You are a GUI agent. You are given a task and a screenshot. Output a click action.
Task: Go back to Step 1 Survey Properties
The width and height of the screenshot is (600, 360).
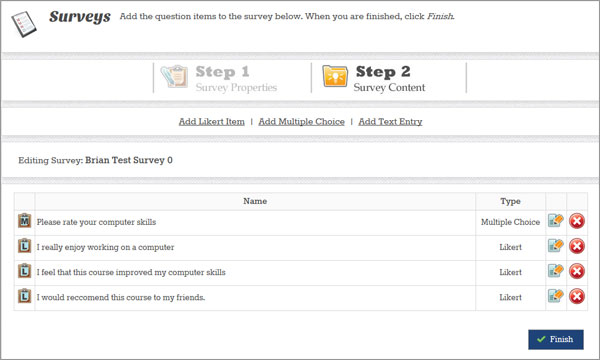[x=218, y=78]
